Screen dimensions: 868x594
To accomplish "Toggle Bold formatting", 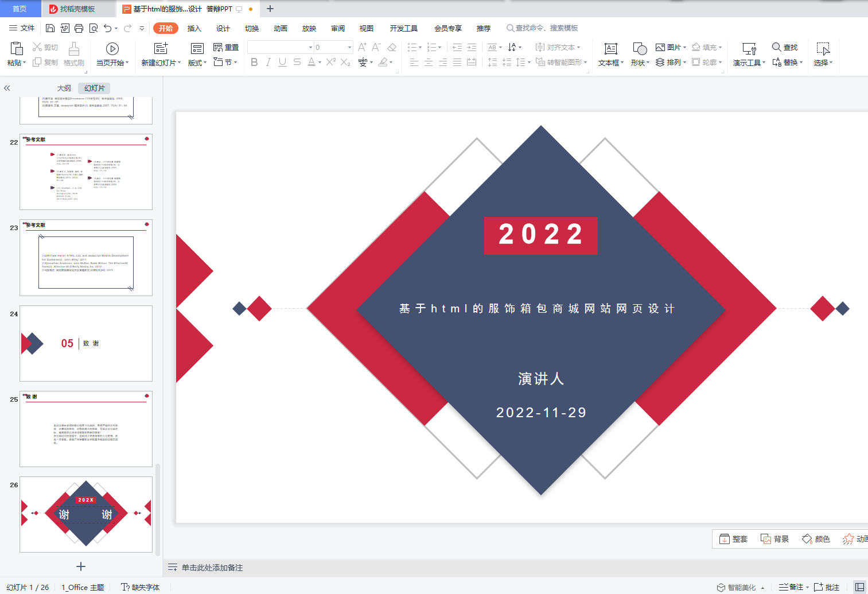I will pyautogui.click(x=254, y=62).
